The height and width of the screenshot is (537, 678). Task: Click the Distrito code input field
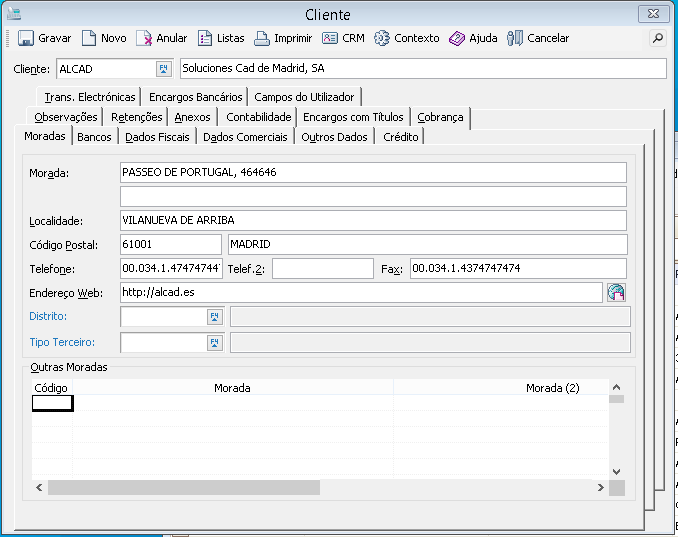point(163,317)
